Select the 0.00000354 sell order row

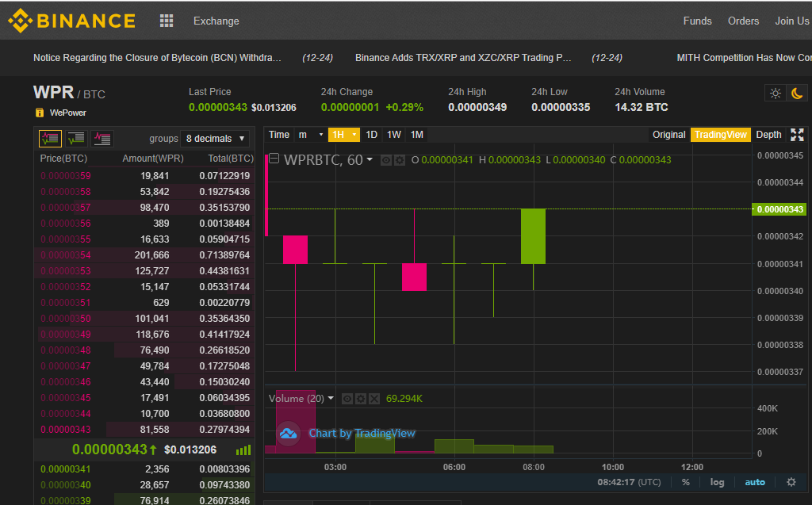[x=144, y=254]
